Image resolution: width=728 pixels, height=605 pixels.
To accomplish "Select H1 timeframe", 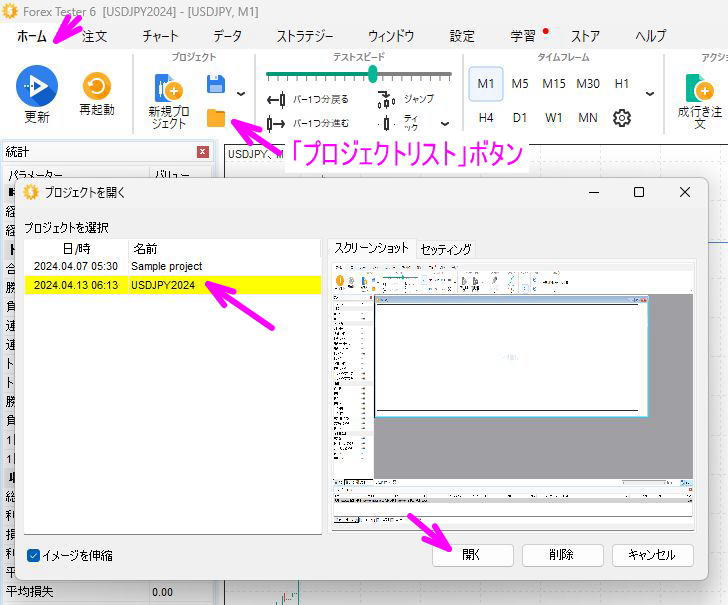I will click(x=622, y=84).
